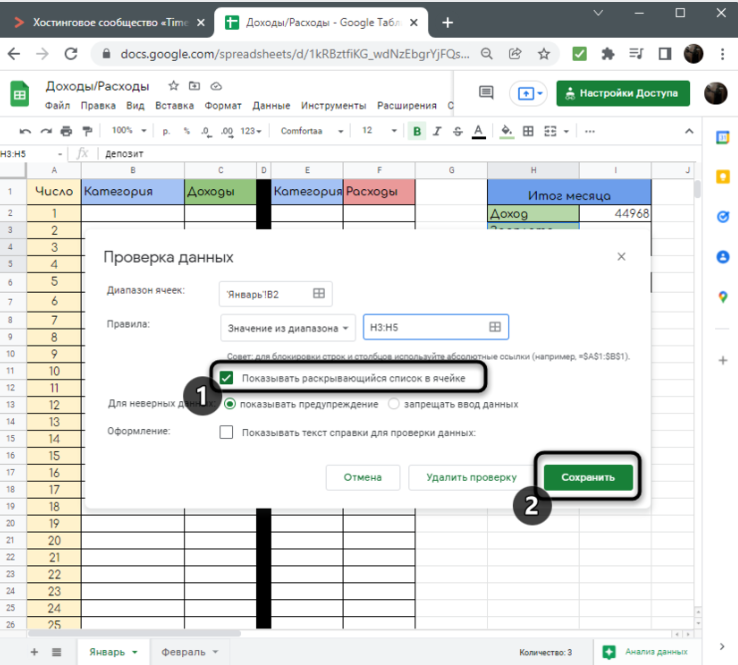Open the Январь sheet tab dropdown arrow

pos(135,652)
